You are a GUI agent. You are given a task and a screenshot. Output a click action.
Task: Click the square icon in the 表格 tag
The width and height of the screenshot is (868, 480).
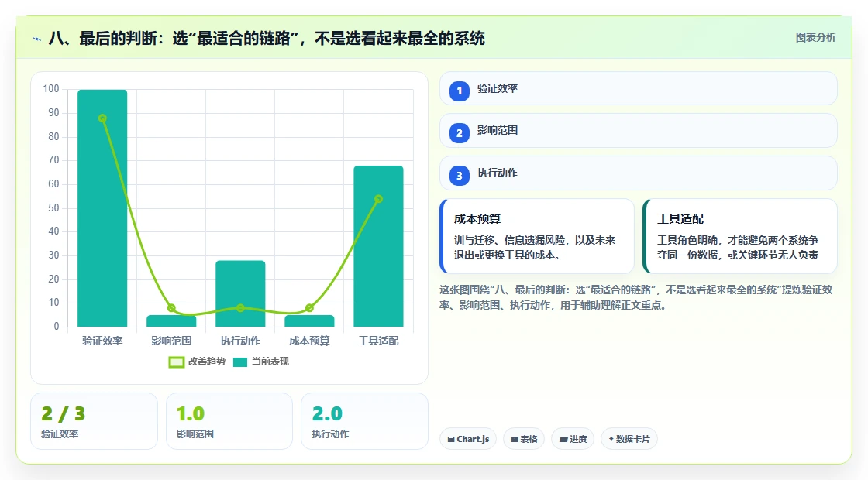515,439
